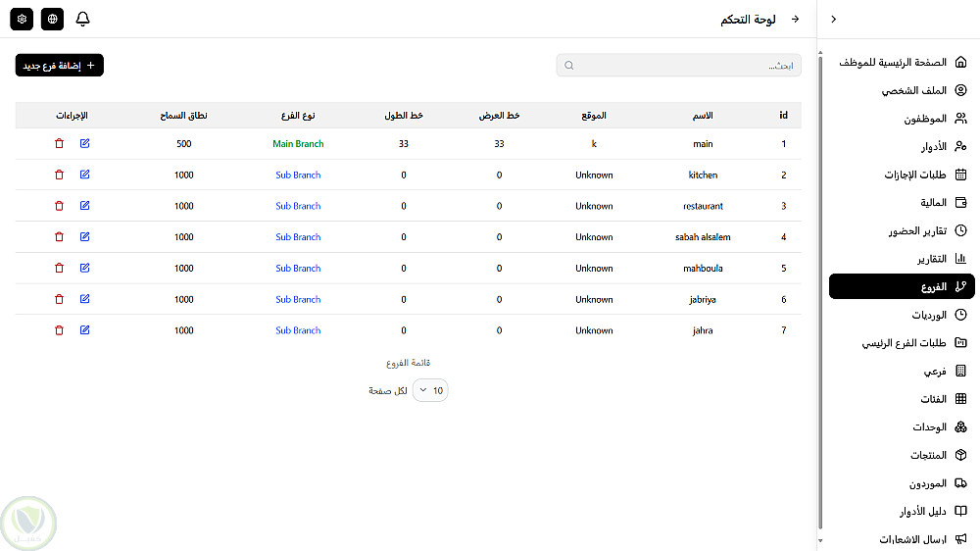Click the خط العرض column header
Viewport: 980px width, 551px height.
[499, 115]
